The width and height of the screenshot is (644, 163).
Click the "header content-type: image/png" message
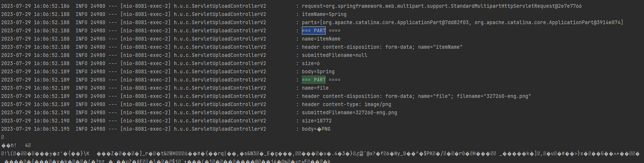click(x=347, y=104)
